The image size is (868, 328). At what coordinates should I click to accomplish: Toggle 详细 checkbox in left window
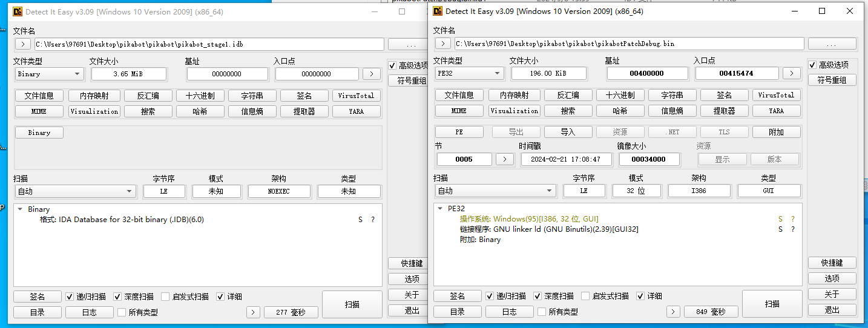(220, 297)
